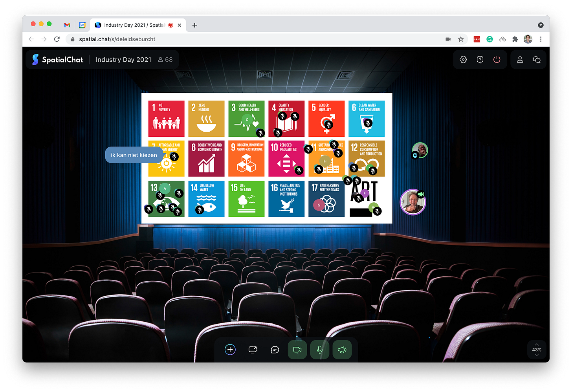Click the 2 Zero Hunger tile
Viewport: 572px width, 392px height.
(x=206, y=119)
